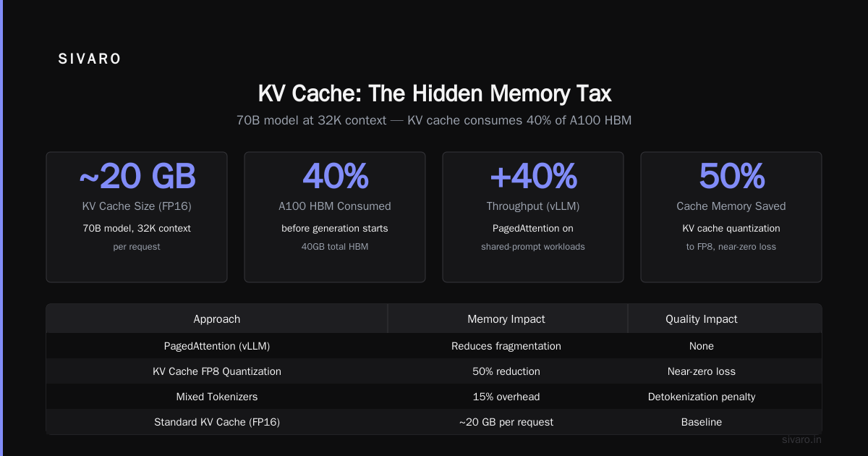
Task: Click the Quality Impact column header
Action: (x=702, y=318)
